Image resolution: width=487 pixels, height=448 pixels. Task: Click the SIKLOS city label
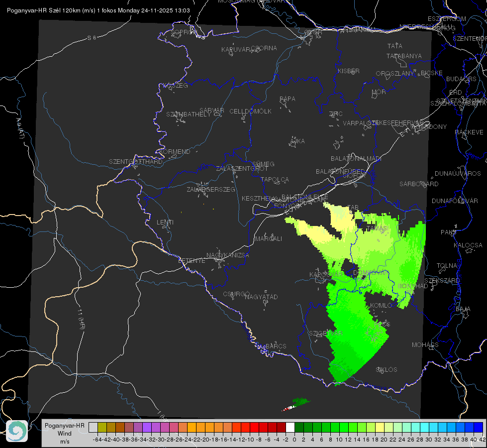(387, 370)
